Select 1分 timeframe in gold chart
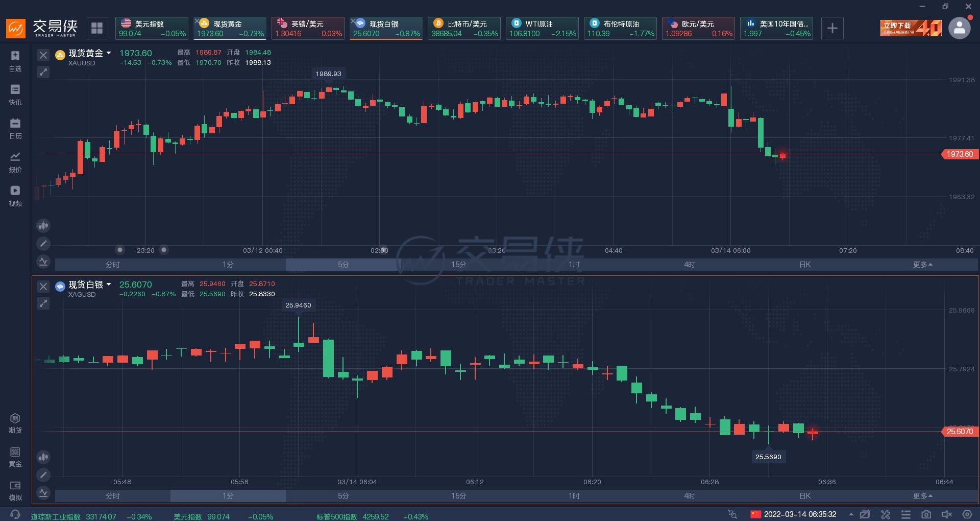Image resolution: width=980 pixels, height=521 pixels. 228,265
